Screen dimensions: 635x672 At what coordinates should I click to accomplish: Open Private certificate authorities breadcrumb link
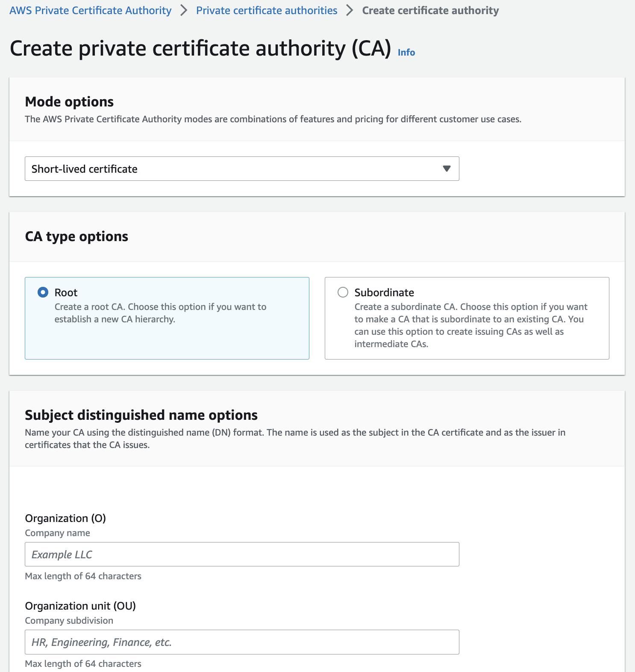267,10
